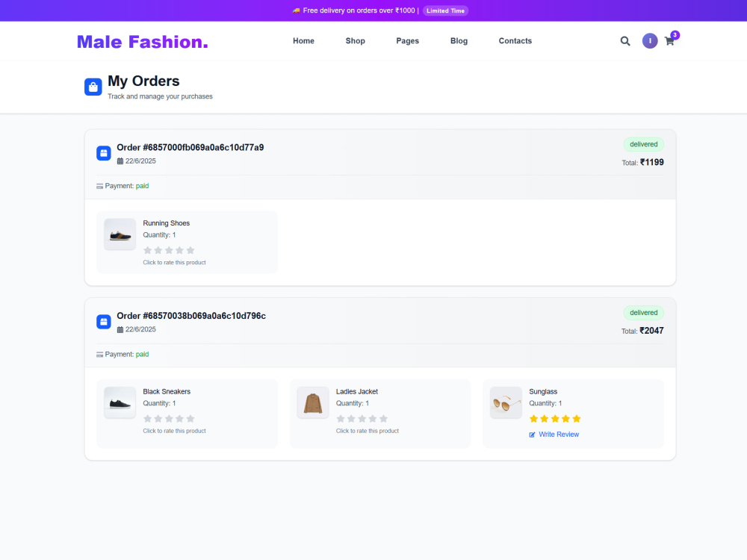Click the Write Review link
This screenshot has width=747, height=560.
tap(554, 435)
